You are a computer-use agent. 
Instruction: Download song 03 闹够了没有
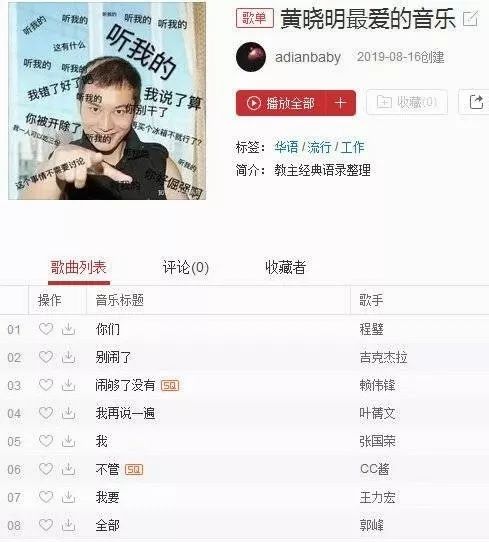click(68, 385)
